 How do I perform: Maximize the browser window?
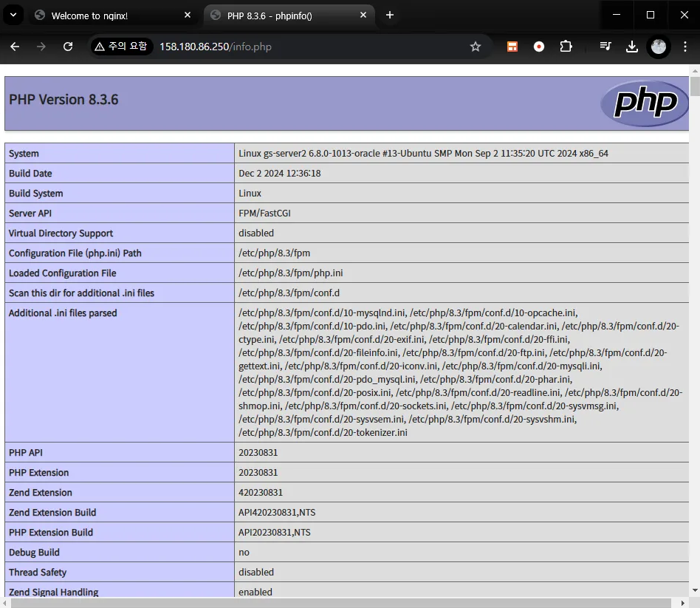(x=651, y=15)
